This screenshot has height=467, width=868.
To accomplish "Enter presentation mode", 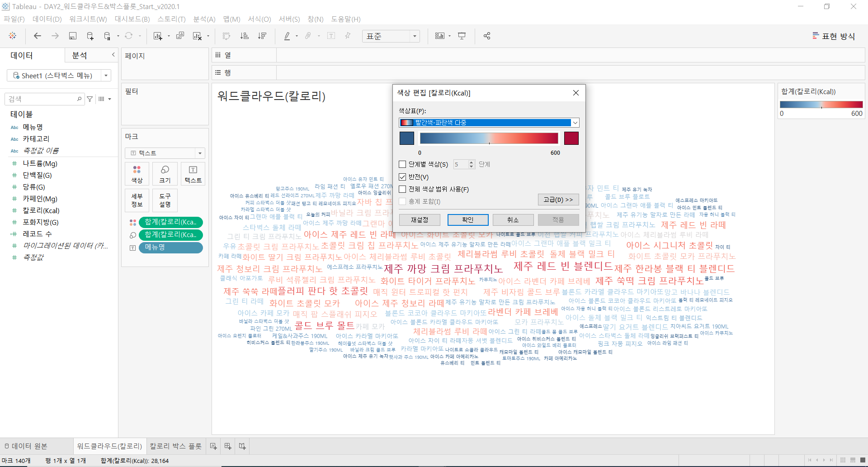I will (x=462, y=36).
